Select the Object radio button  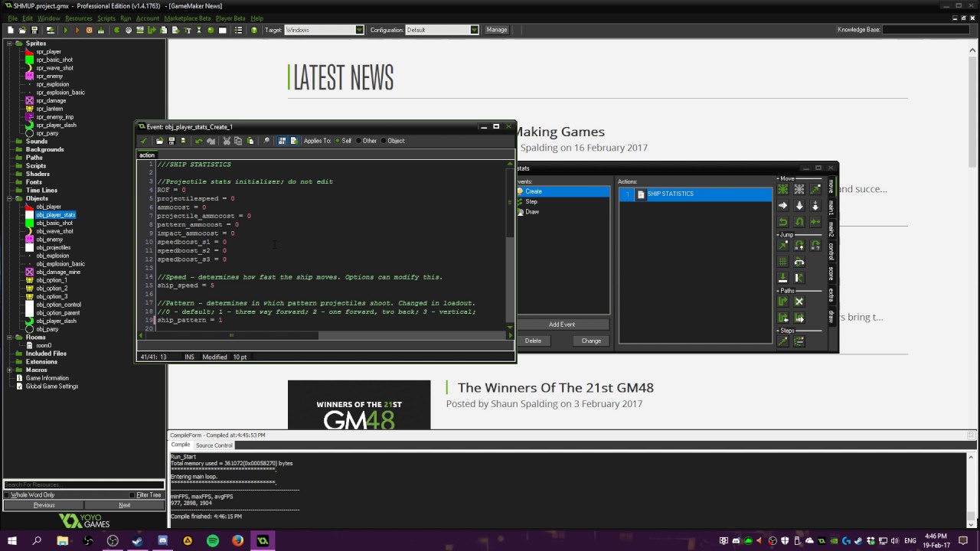click(384, 141)
